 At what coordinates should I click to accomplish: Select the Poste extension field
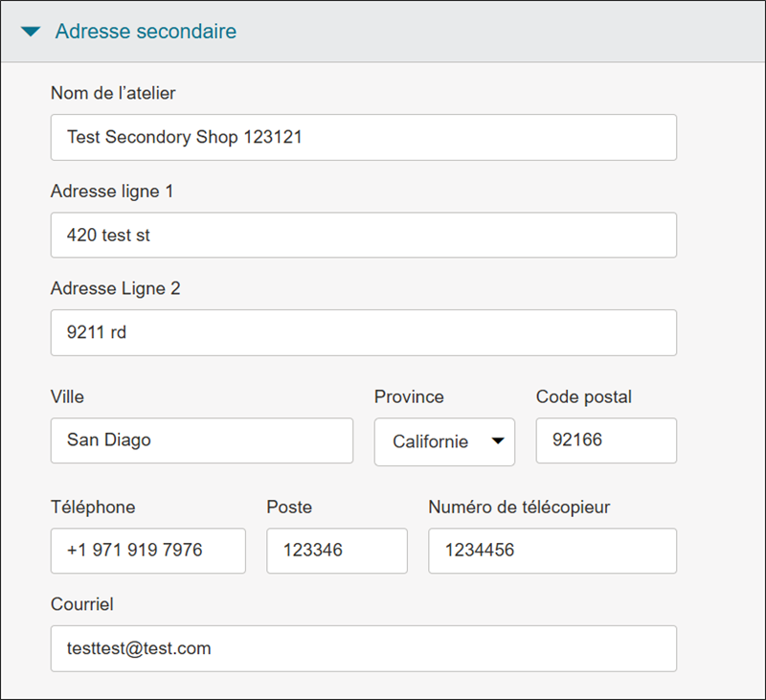[x=336, y=551]
